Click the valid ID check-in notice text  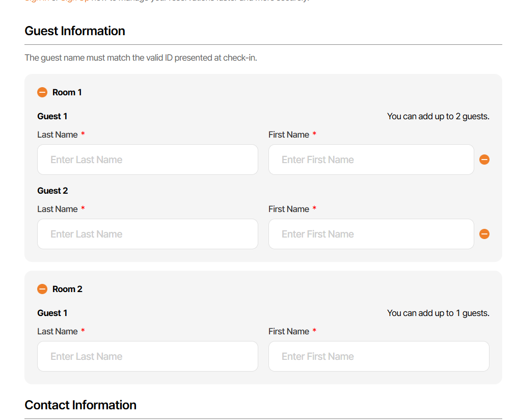click(141, 58)
